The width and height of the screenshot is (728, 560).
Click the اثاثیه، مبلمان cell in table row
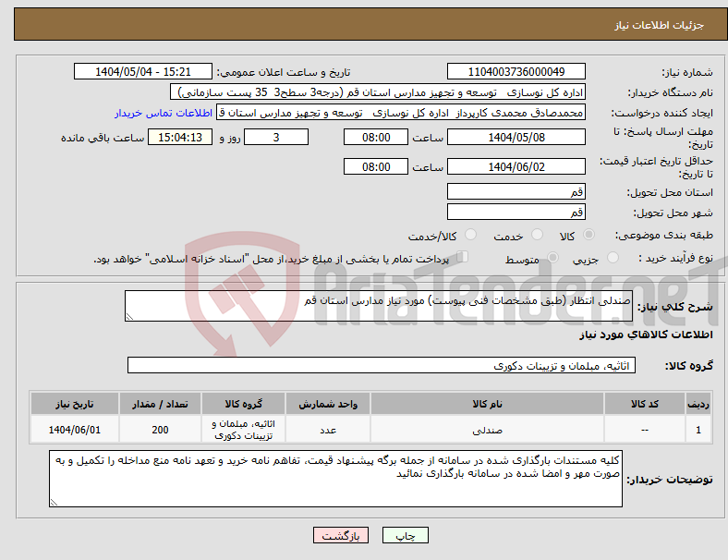[243, 430]
